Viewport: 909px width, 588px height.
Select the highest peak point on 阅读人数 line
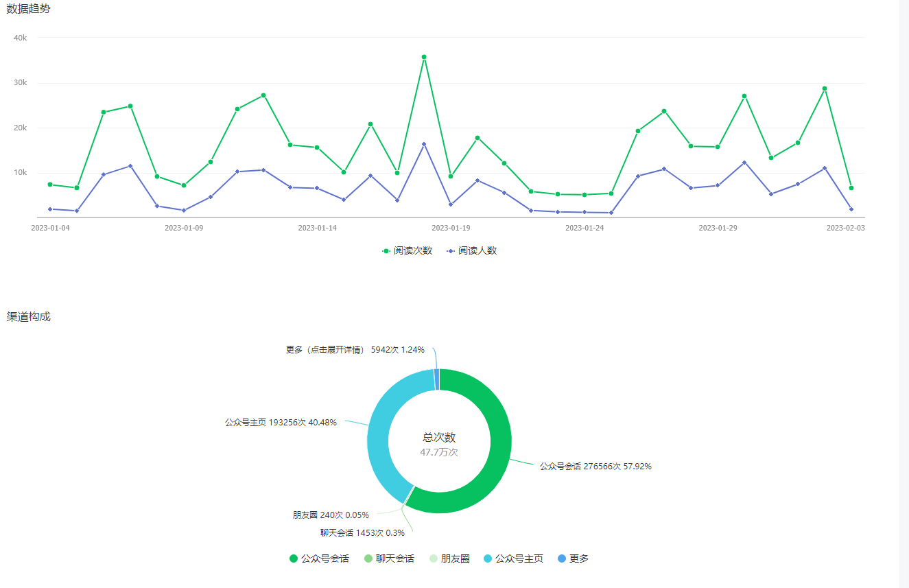(424, 144)
